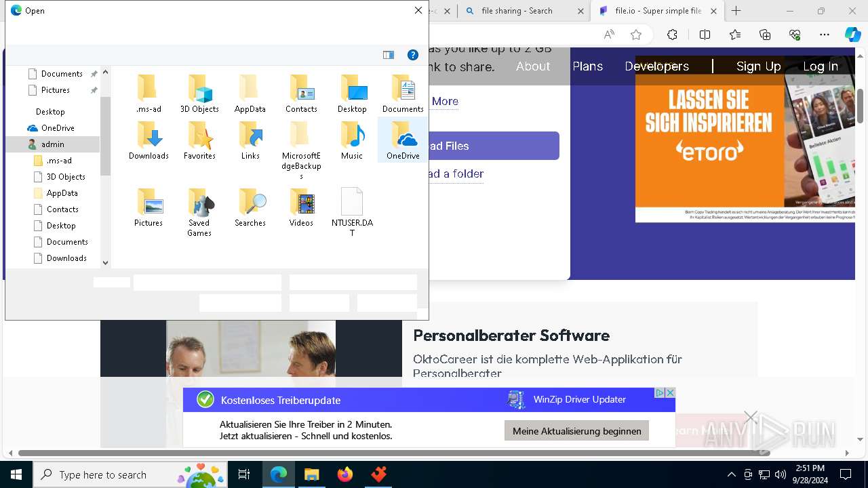This screenshot has height=488, width=868.
Task: Select the .ms-ad folder icon in file list
Action: pos(148,88)
